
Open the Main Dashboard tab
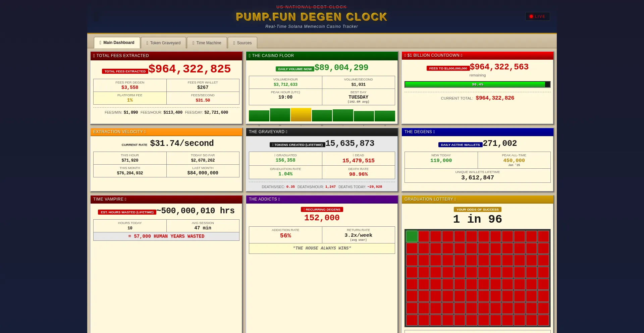click(117, 43)
